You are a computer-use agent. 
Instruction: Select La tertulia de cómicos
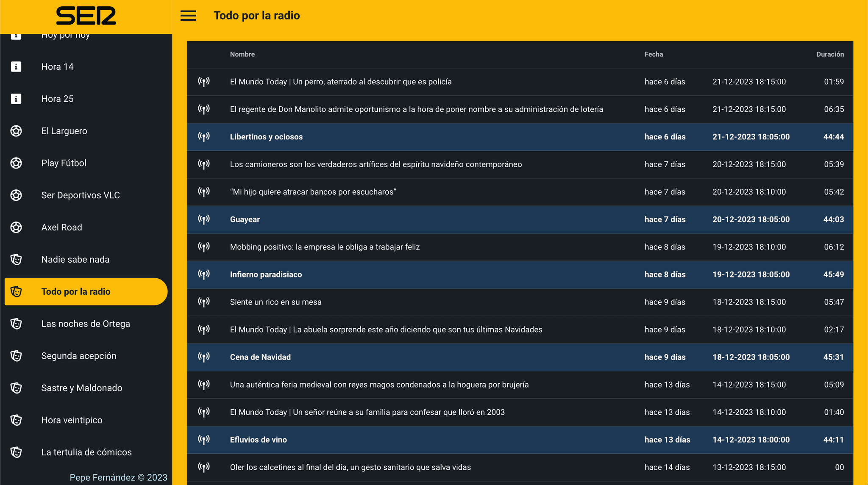[86, 452]
